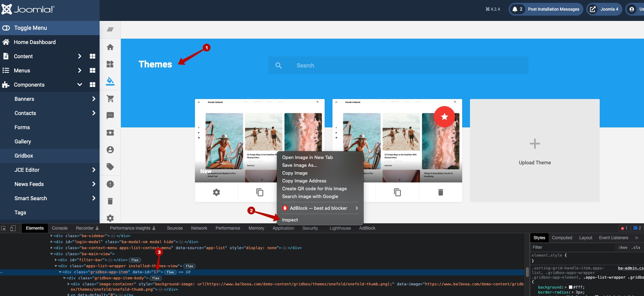Open Gridbox settings cog in sidebar

point(110,218)
